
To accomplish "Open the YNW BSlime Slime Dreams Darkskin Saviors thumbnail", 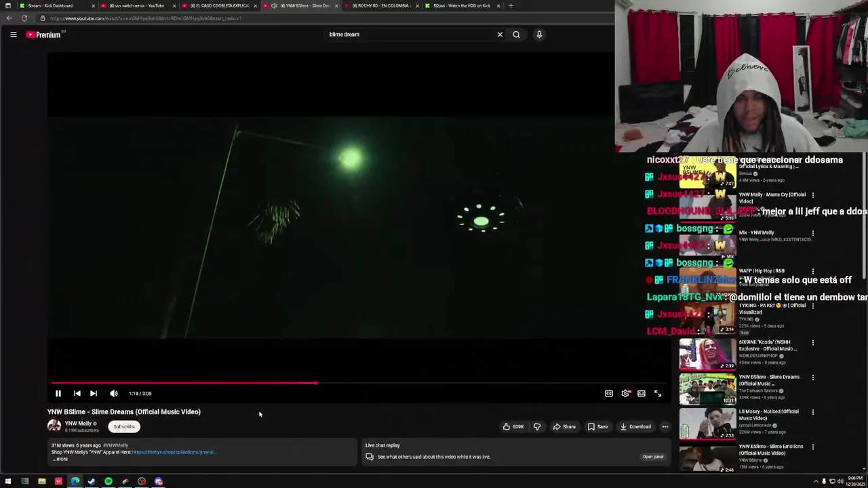I will (707, 389).
